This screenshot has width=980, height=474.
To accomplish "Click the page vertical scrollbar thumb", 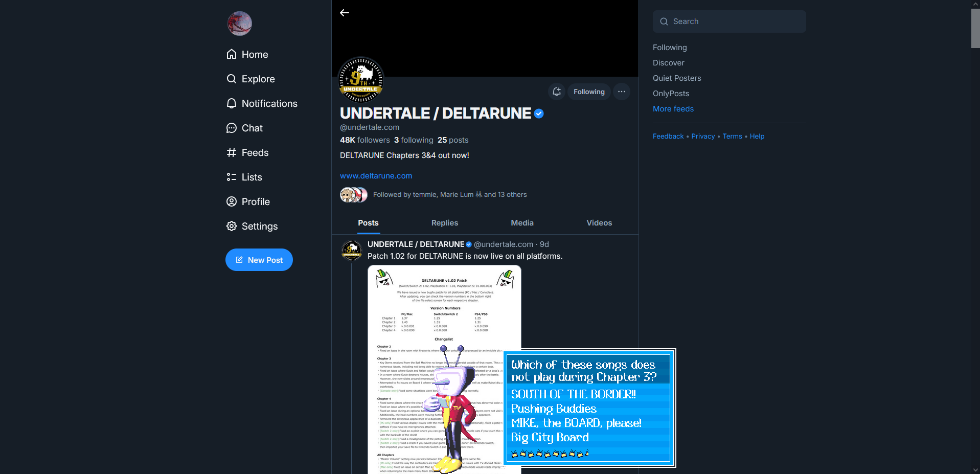I will [975, 28].
